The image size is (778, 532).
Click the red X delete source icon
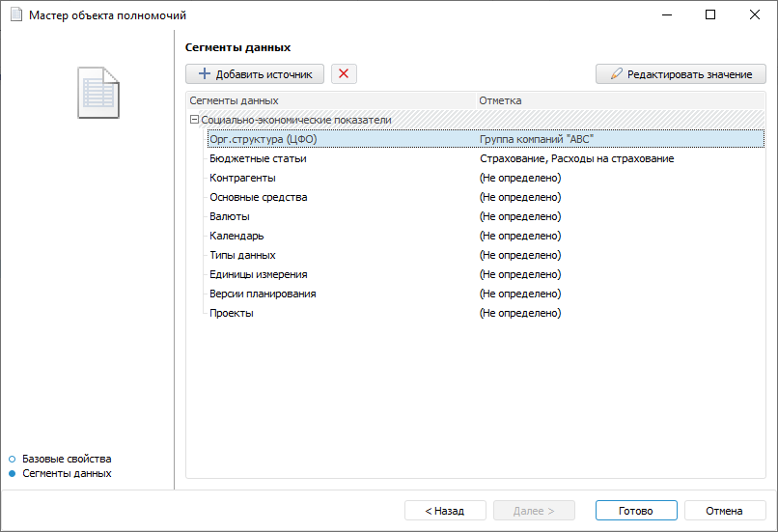pyautogui.click(x=344, y=73)
